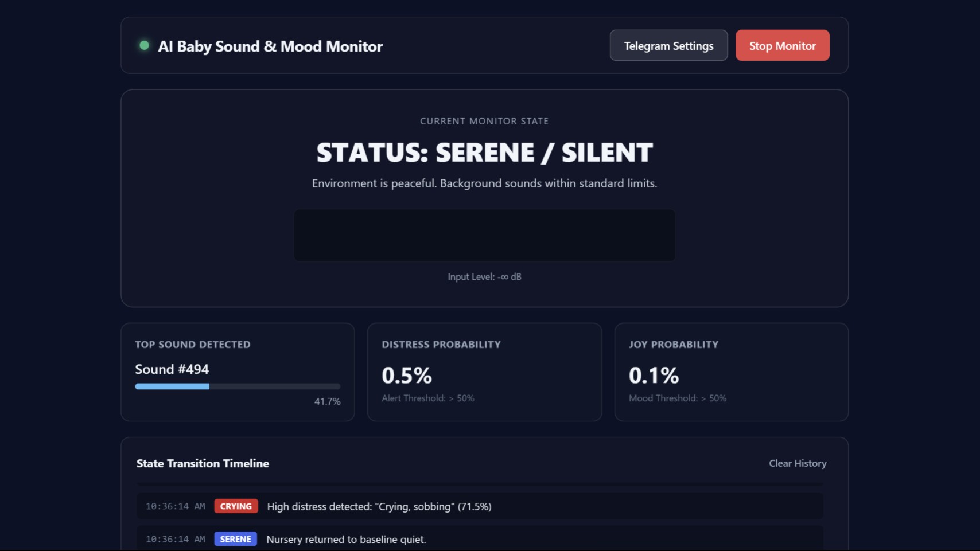Image resolution: width=980 pixels, height=551 pixels.
Task: Click the TOP SOUND DETECTED label
Action: pos(193,345)
